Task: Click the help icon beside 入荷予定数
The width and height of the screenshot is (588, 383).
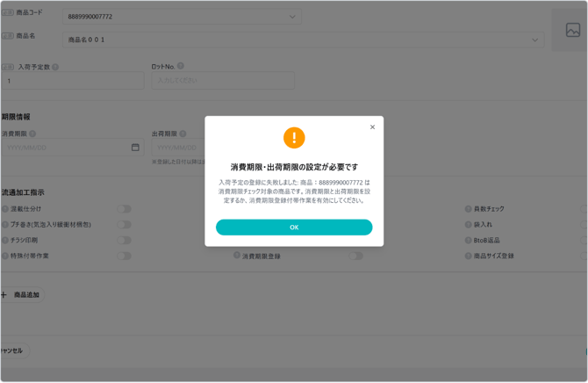Action: coord(55,67)
